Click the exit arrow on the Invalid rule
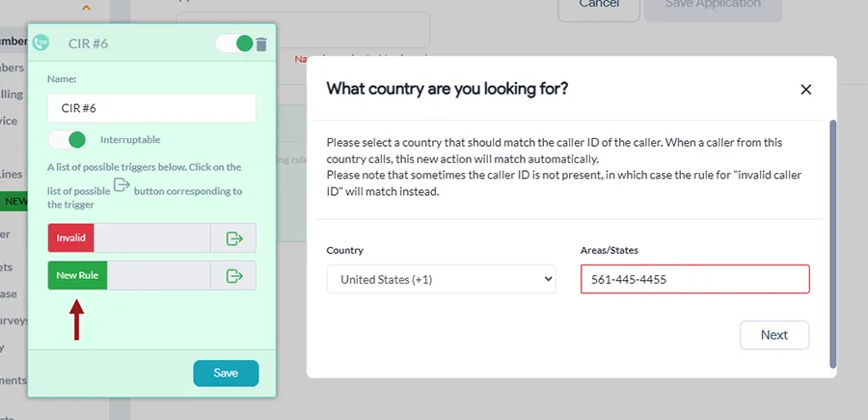The width and height of the screenshot is (868, 420). 234,238
